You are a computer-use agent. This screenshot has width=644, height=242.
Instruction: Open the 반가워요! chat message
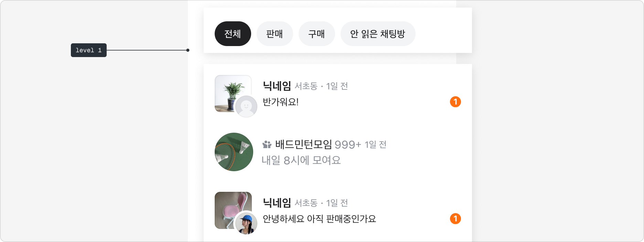point(281,102)
